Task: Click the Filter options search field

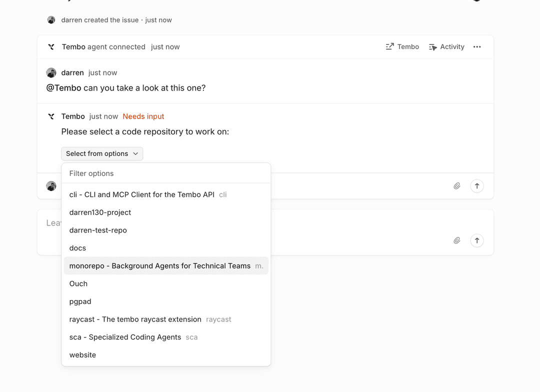Action: 166,173
